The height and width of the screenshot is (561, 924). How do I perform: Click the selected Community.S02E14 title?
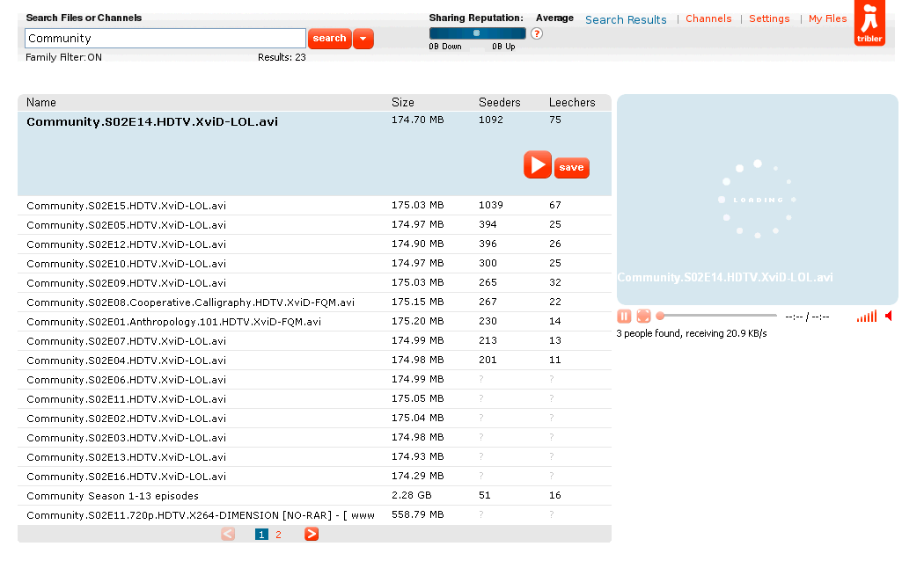pos(152,122)
